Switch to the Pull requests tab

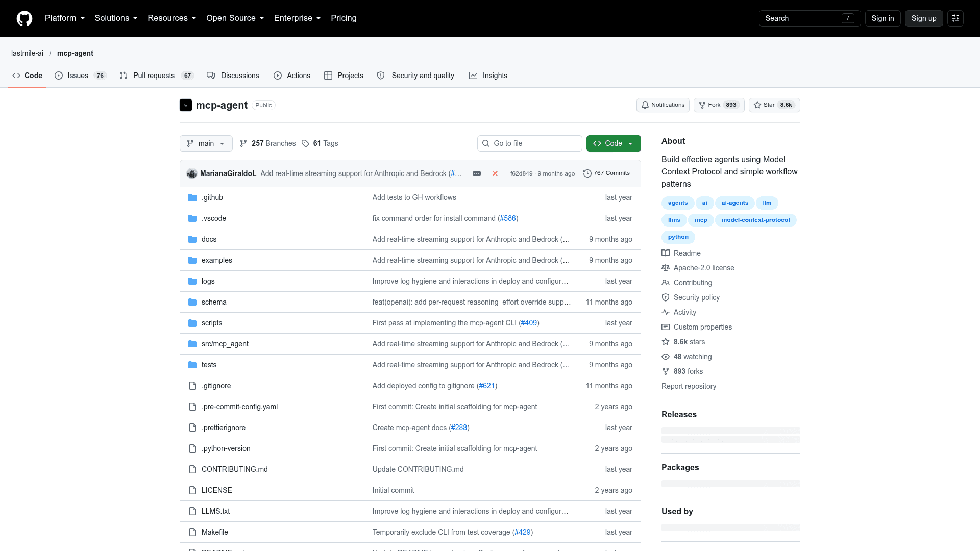coord(157,76)
